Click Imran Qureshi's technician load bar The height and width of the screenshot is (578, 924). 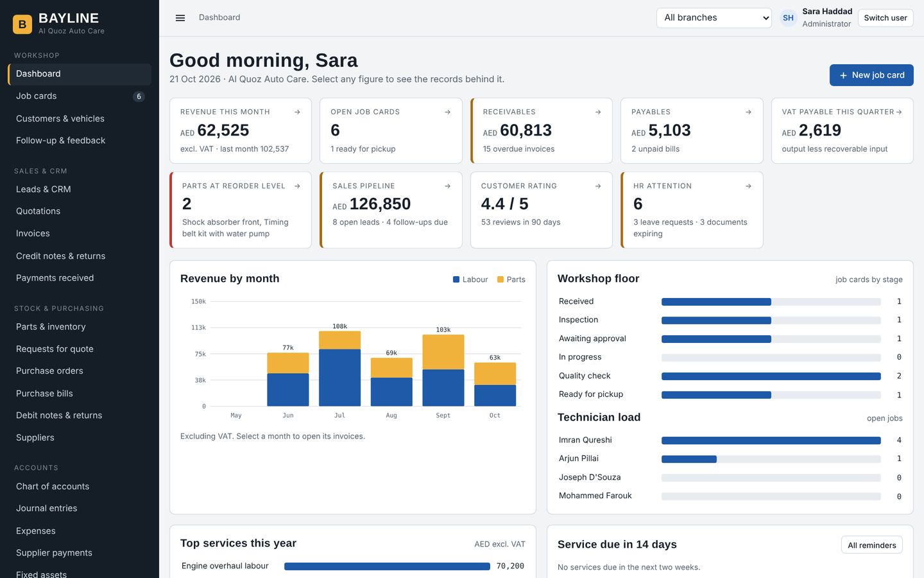pyautogui.click(x=771, y=441)
